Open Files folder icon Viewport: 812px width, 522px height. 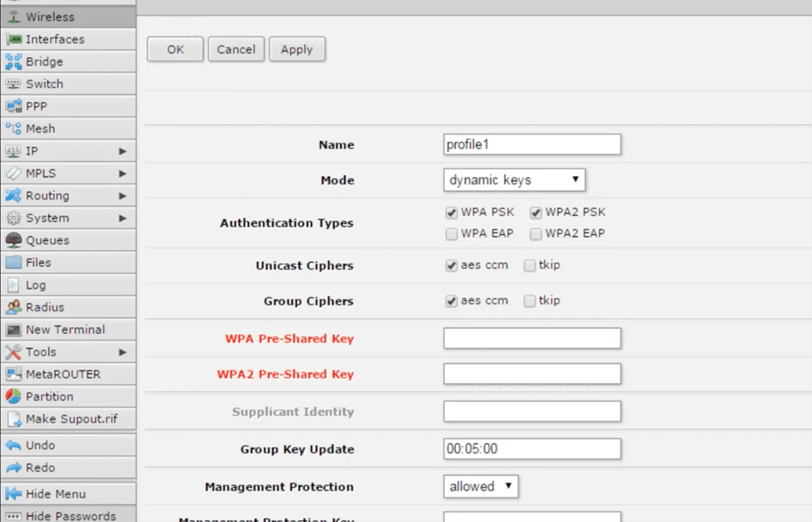[x=14, y=263]
